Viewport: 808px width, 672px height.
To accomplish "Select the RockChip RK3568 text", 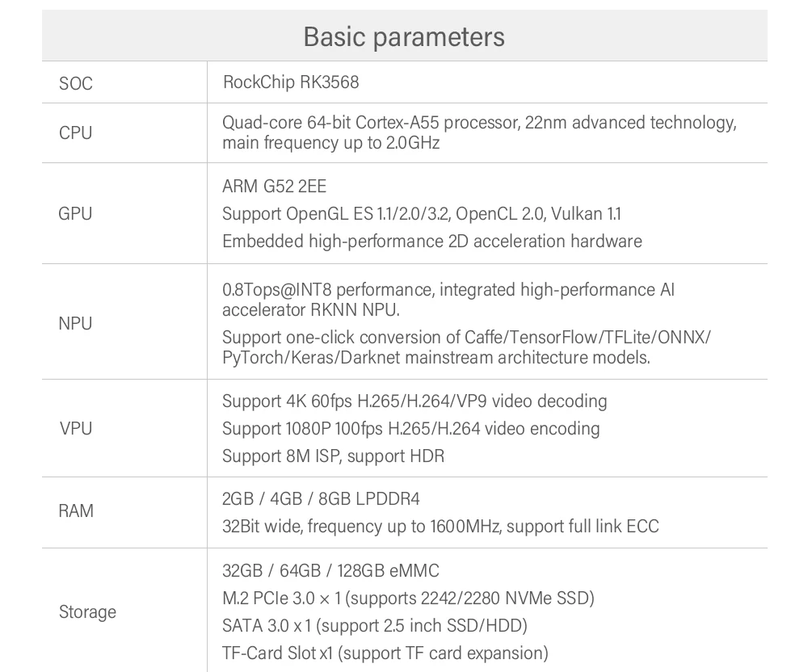I will 290,82.
